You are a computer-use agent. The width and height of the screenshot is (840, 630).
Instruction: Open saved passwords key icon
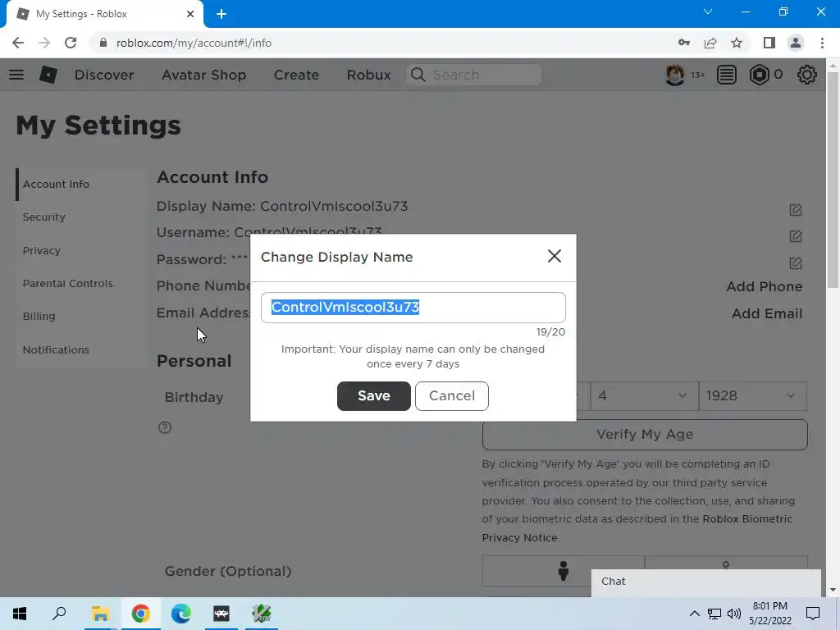pyautogui.click(x=684, y=43)
